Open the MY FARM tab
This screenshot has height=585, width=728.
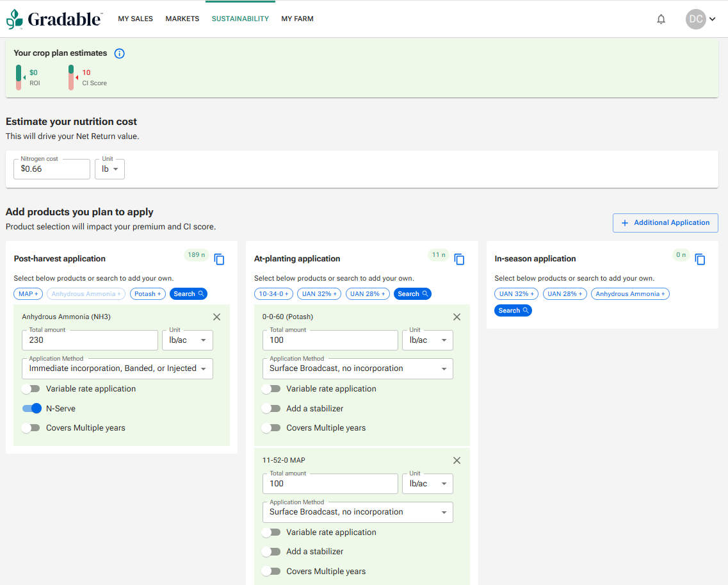(297, 19)
